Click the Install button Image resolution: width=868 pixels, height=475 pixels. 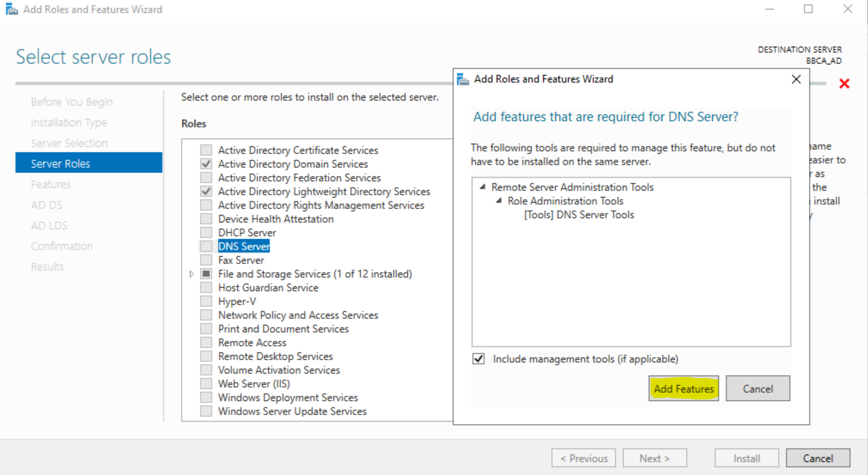[x=747, y=458]
